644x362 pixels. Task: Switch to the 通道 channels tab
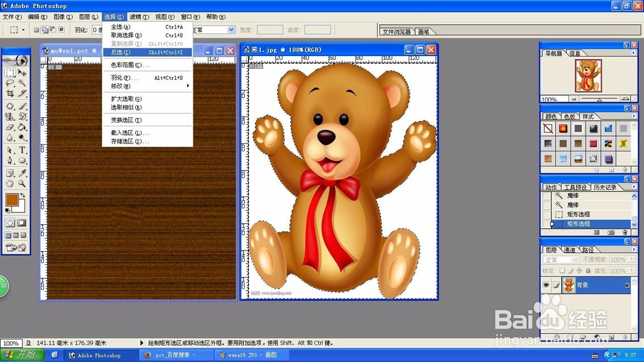(569, 250)
